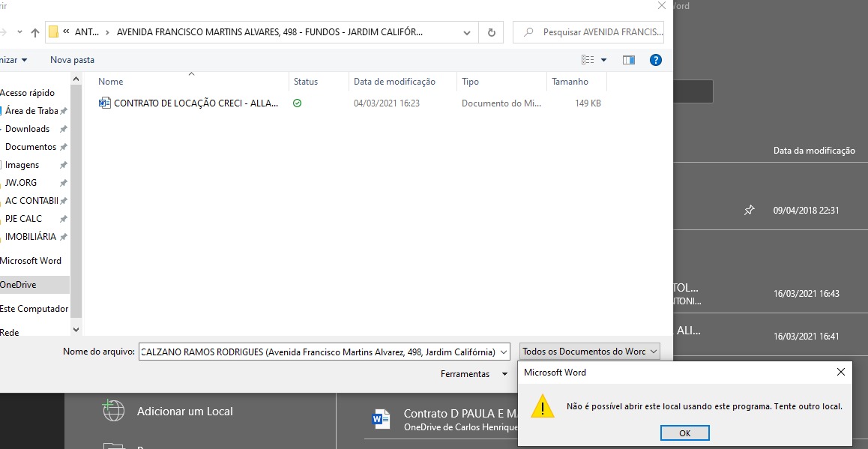Click the 04/03/2021 16:23 date cell
868x449 pixels.
pyautogui.click(x=386, y=103)
